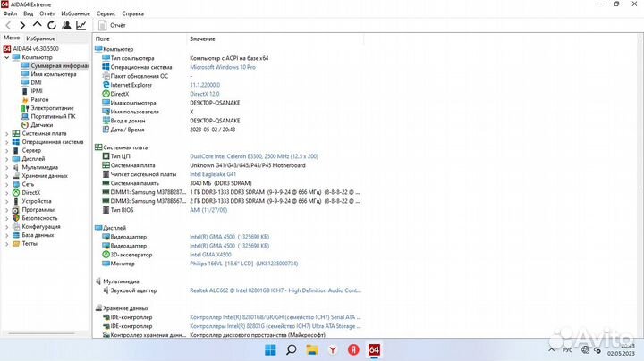Open the DirectX 12.0 link
Image resolution: width=644 pixels, height=361 pixels.
point(205,94)
